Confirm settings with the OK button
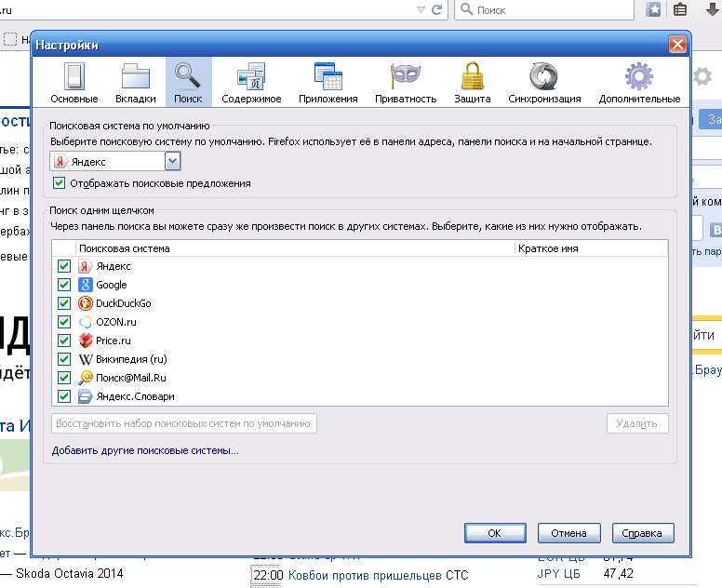 [495, 533]
